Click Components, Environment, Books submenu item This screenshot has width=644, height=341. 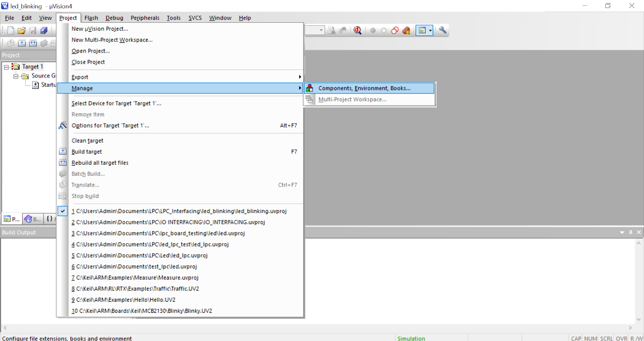[x=369, y=88]
